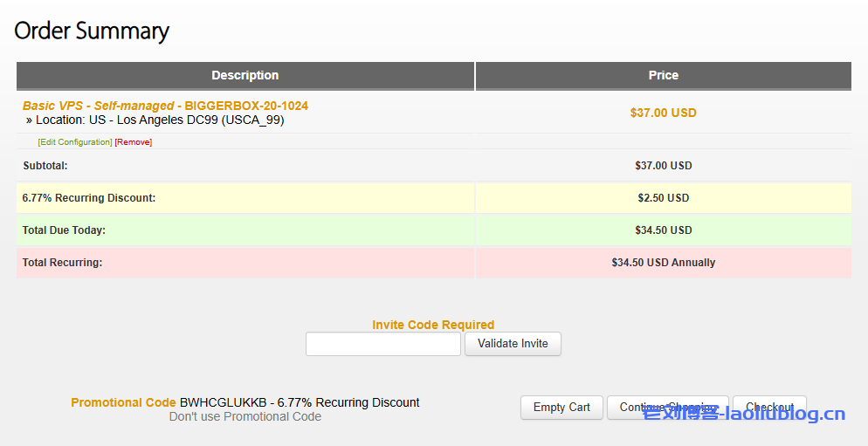Remove the Basic VPS item from cart
This screenshot has width=868, height=446.
pyautogui.click(x=133, y=142)
